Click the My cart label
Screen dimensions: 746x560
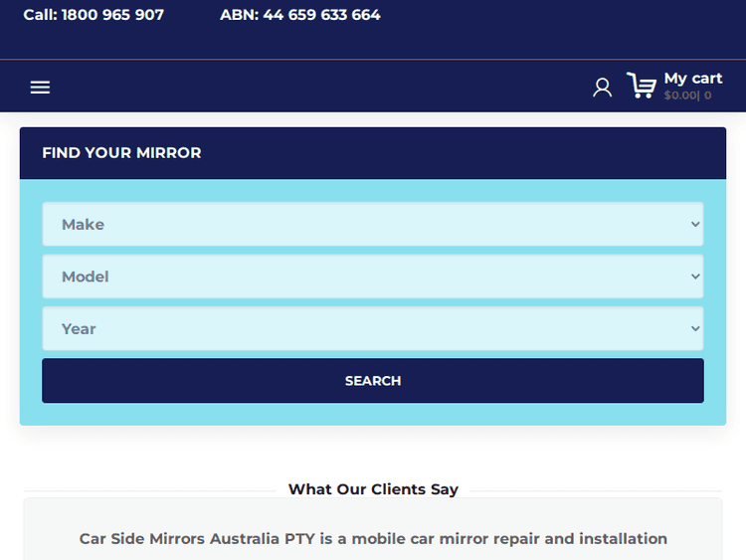[693, 79]
